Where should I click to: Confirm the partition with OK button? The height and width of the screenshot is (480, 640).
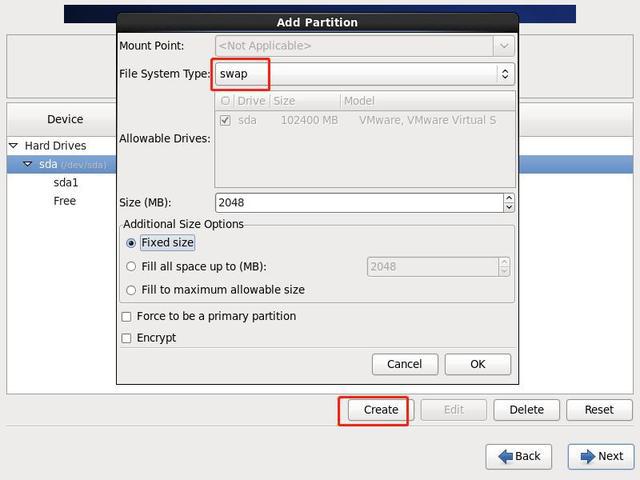click(x=478, y=364)
